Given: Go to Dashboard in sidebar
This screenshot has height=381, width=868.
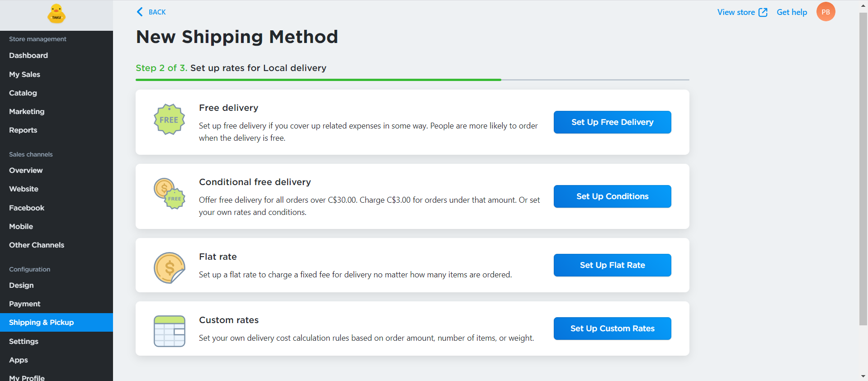Looking at the screenshot, I should pos(28,55).
